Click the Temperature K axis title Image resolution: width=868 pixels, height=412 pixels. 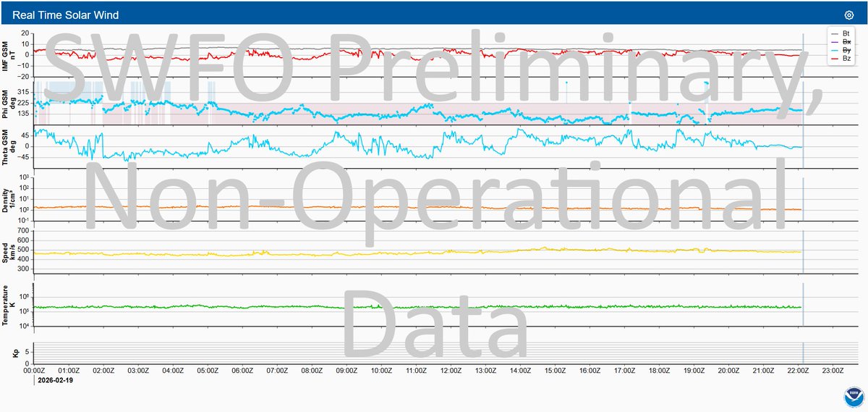click(9, 305)
